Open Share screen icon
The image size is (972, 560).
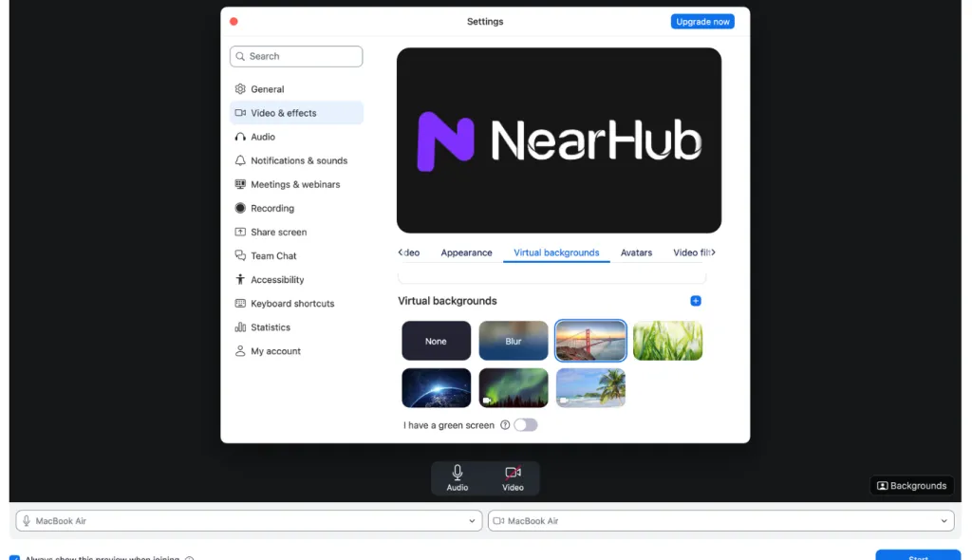[x=240, y=232]
